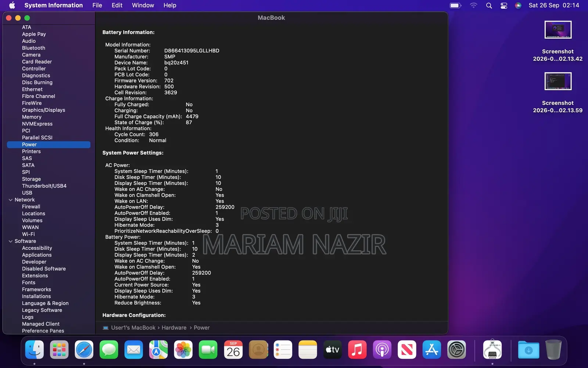The width and height of the screenshot is (588, 368).
Task: Open News app in Dock
Action: (407, 349)
